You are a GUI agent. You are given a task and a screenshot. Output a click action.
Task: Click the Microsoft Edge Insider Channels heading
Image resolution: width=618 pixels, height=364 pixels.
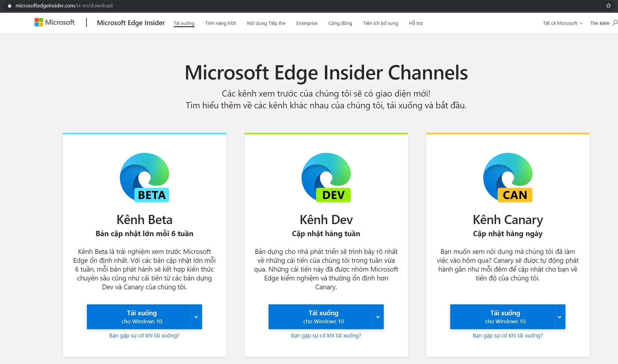pyautogui.click(x=326, y=73)
